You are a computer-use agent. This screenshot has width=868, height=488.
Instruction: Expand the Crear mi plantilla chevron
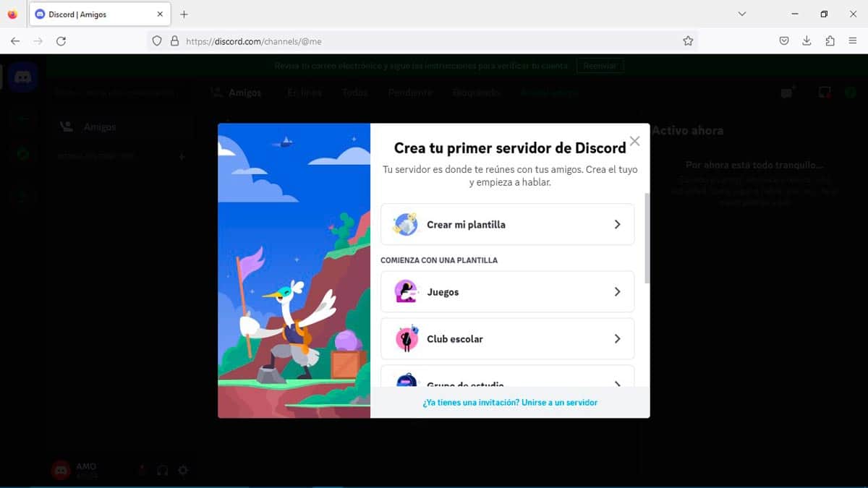617,224
